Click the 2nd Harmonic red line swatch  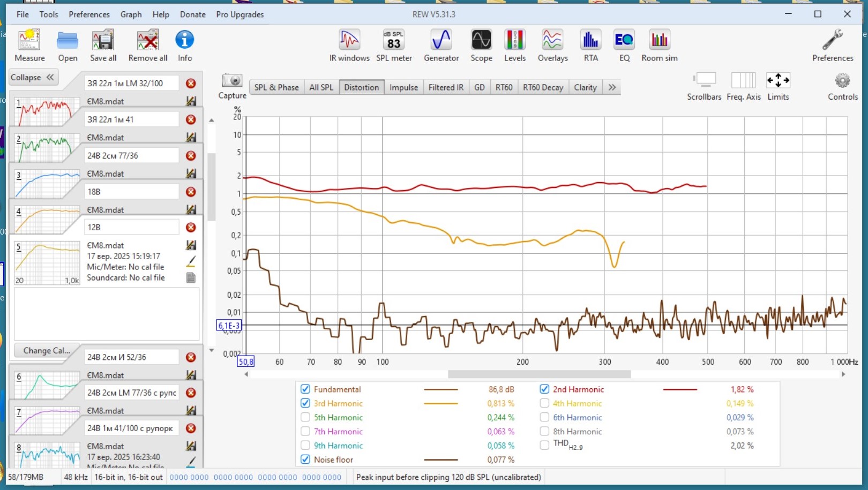[x=680, y=389]
